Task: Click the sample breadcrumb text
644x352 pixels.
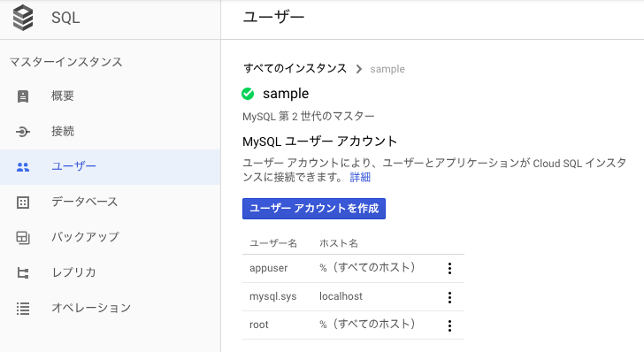Action: (387, 69)
